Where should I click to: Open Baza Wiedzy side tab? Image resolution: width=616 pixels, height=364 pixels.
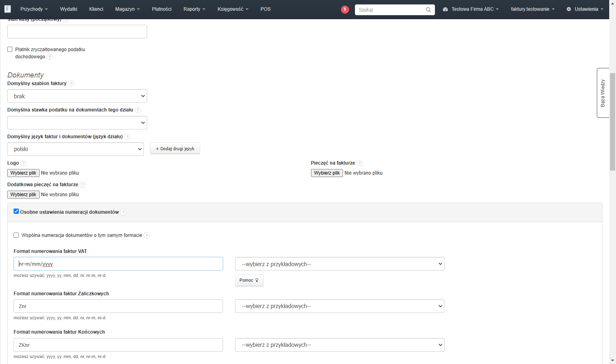click(x=603, y=93)
